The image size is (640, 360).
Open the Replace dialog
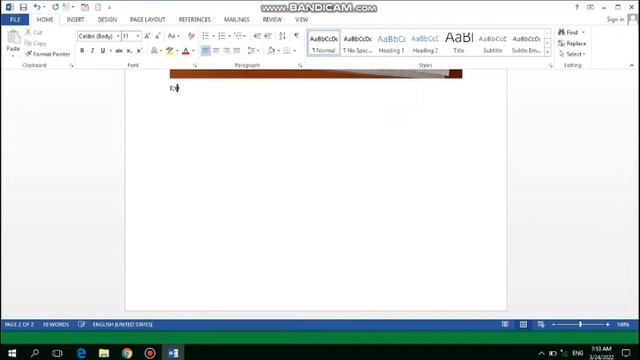[572, 43]
